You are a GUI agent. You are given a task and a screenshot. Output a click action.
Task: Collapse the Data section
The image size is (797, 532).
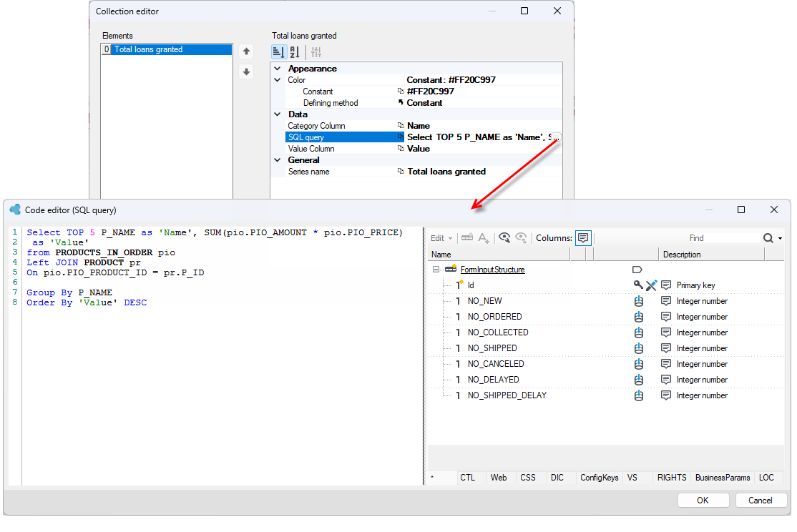[278, 114]
